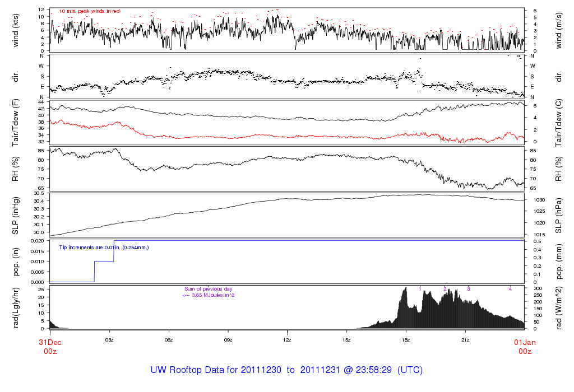Select the 15z time tick label
Screen dimensions: 574x392
point(346,340)
